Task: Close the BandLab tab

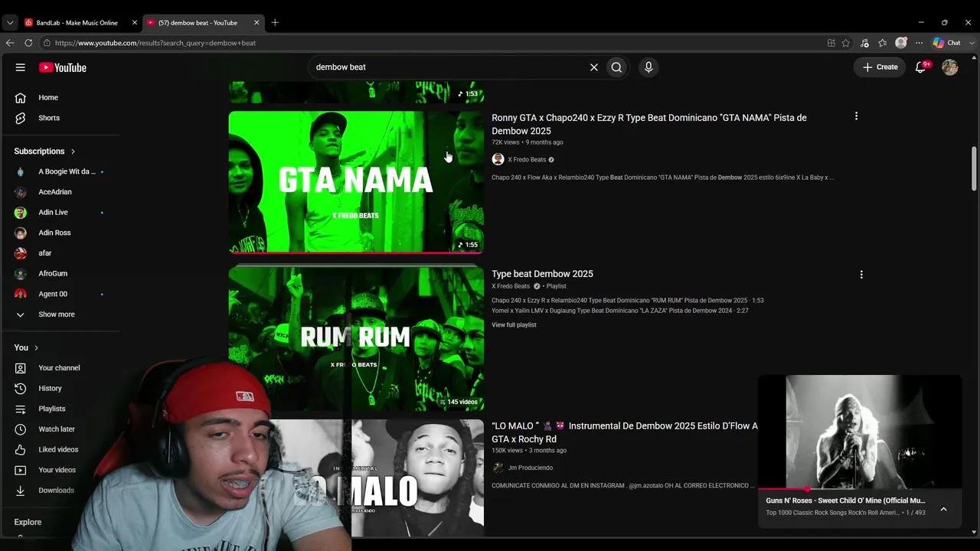Action: pos(135,23)
